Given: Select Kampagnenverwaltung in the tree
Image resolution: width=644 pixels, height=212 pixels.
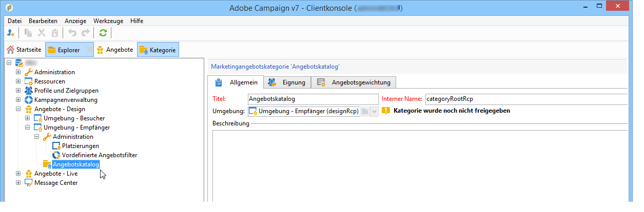Looking at the screenshot, I should (66, 100).
